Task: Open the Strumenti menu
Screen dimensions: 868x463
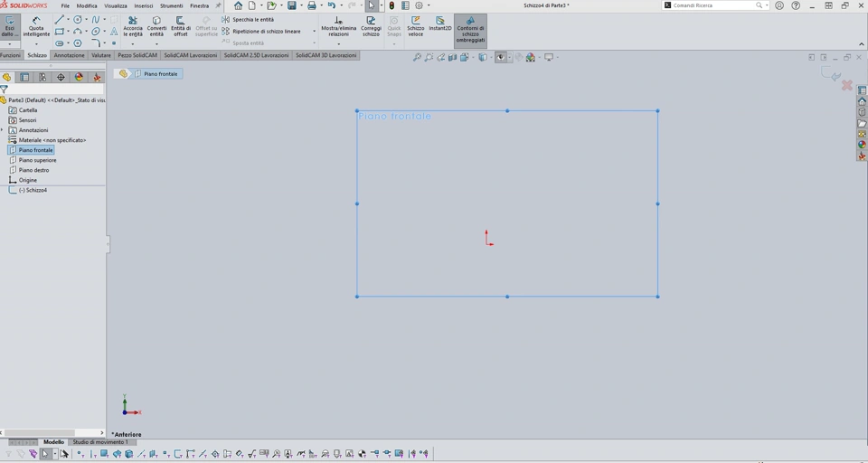Action: pyautogui.click(x=172, y=5)
